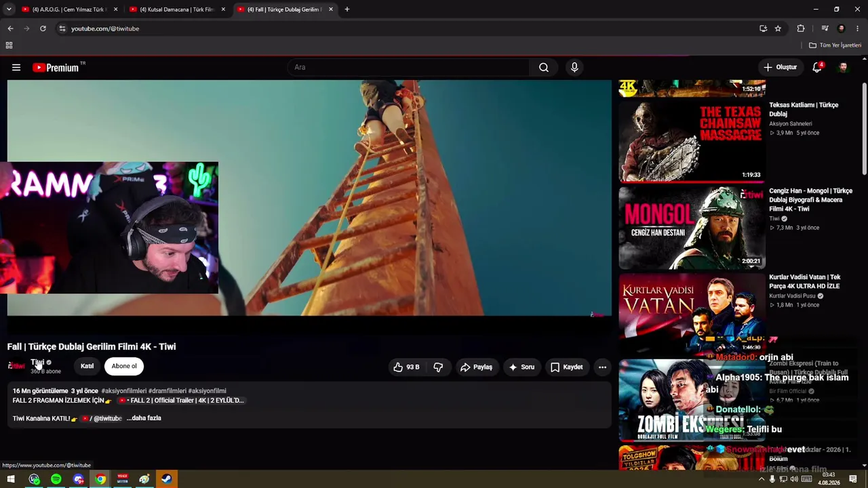Open Windows Start menu
The width and height of the screenshot is (868, 488).
(x=11, y=479)
